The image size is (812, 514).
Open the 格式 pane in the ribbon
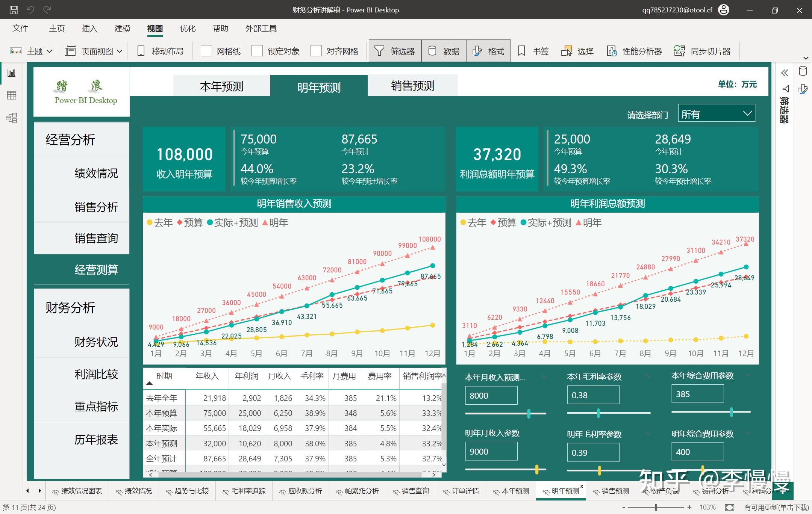488,50
